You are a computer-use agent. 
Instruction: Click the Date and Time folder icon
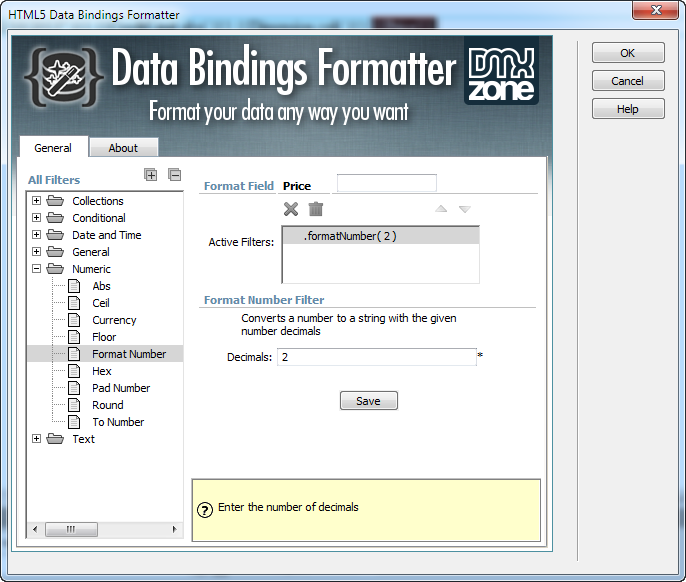pyautogui.click(x=55, y=235)
